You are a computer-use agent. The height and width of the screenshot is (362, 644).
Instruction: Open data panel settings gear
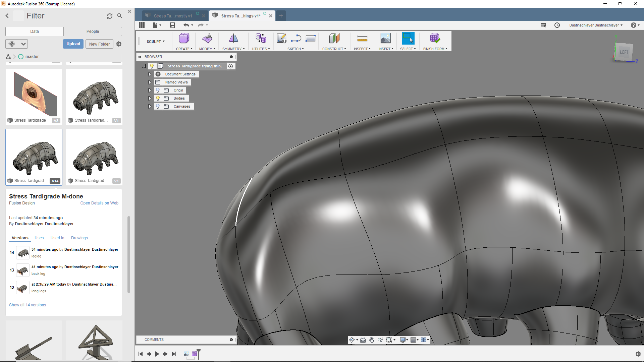[x=119, y=44]
